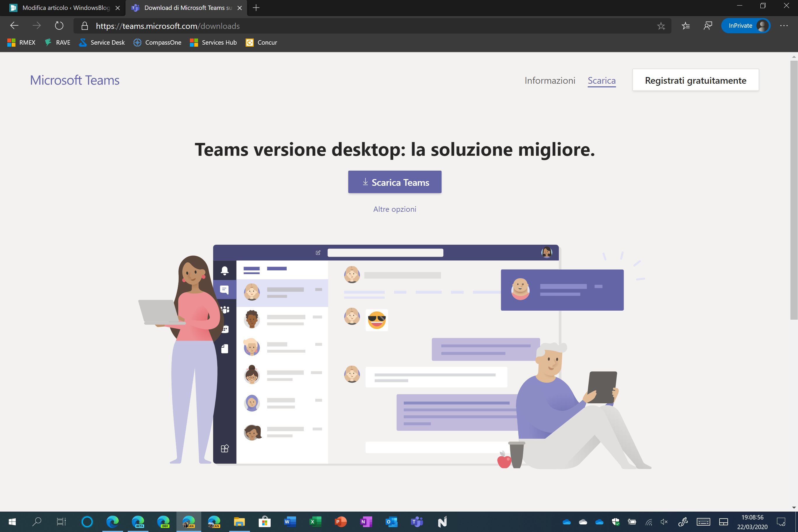Open the Action Center notifications

click(x=781, y=522)
